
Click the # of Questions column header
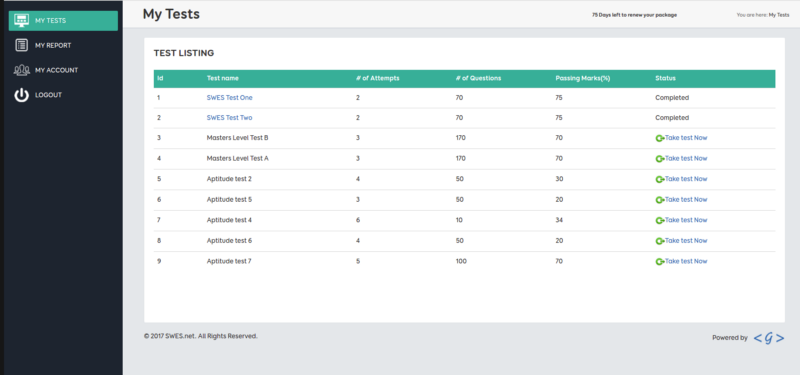[x=478, y=79]
